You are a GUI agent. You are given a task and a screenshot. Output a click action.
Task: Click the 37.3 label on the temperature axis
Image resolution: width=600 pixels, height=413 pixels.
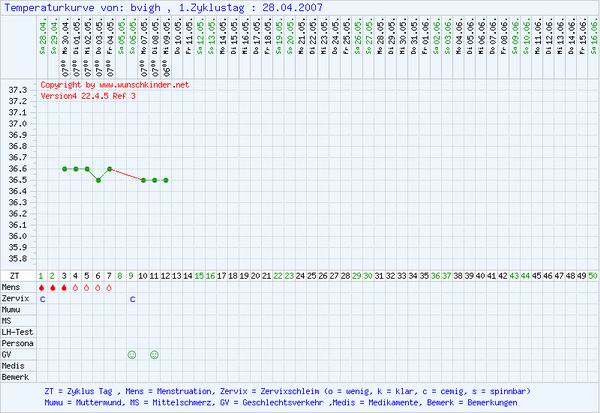17,90
